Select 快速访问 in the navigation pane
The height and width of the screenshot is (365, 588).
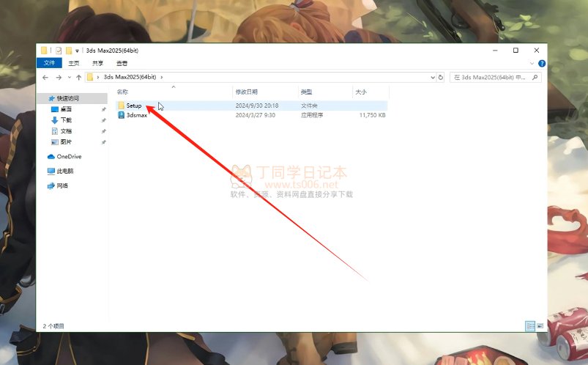click(68, 98)
